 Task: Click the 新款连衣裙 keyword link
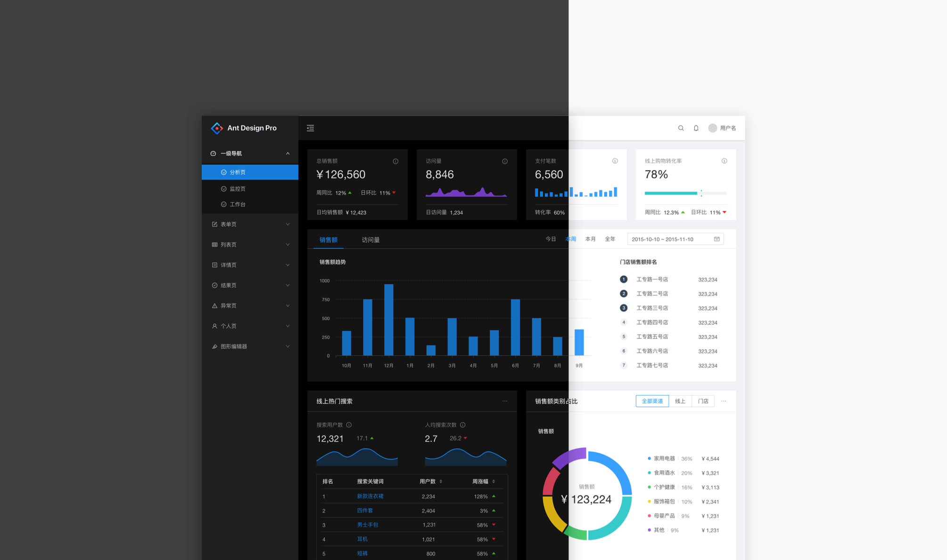click(x=370, y=496)
